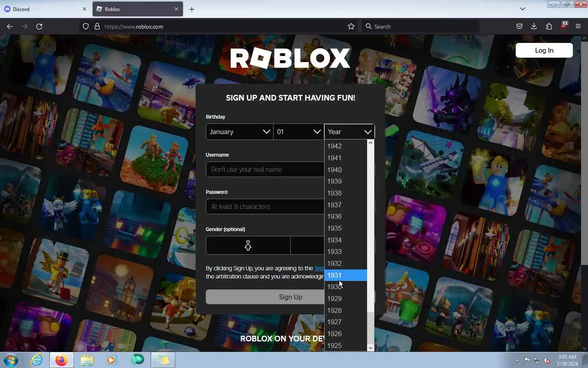Show hidden system tray icons
The height and width of the screenshot is (368, 588).
click(x=517, y=360)
